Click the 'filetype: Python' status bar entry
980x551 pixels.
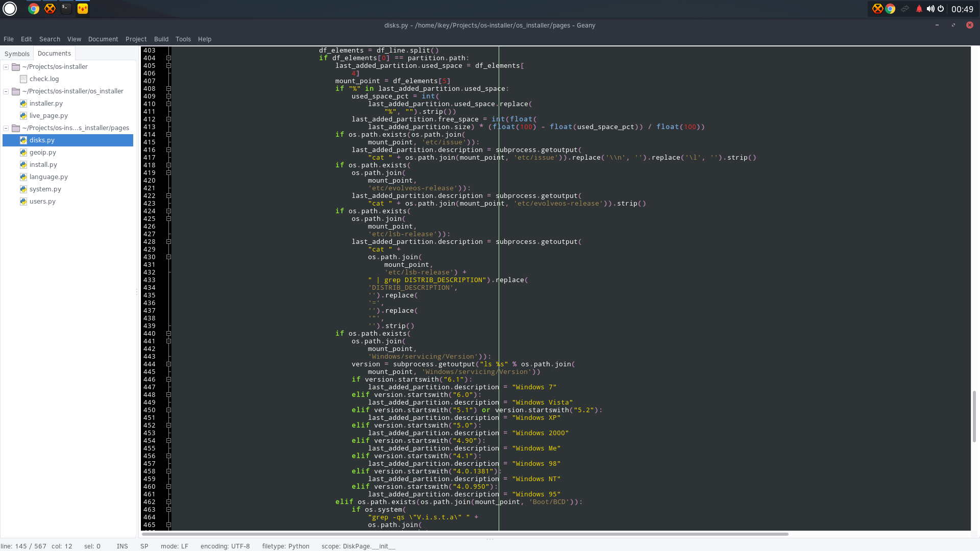pyautogui.click(x=286, y=546)
